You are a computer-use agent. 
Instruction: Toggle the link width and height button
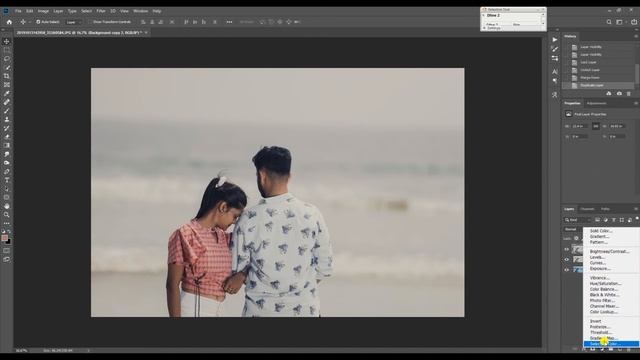tap(596, 127)
